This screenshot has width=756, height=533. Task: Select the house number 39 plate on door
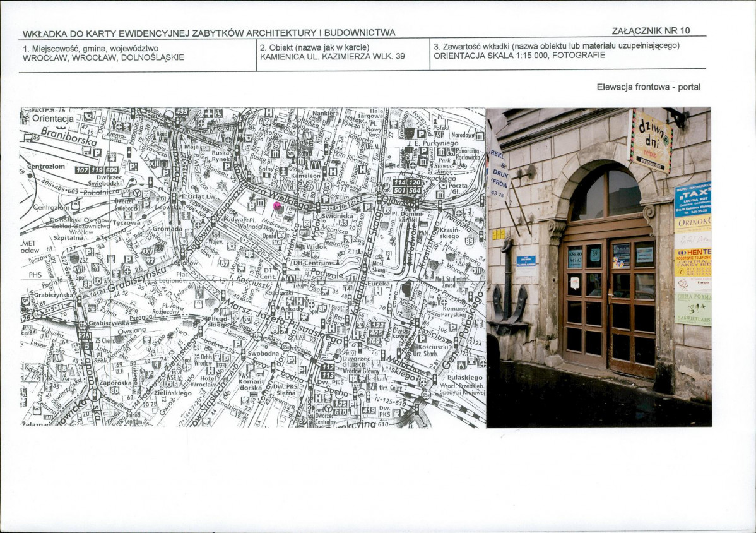click(594, 255)
